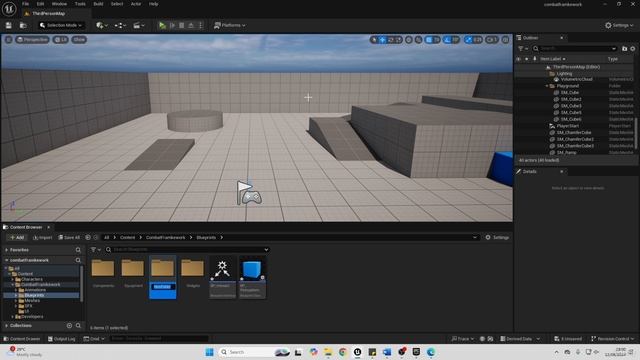Open the viewport Show menu

coord(79,40)
